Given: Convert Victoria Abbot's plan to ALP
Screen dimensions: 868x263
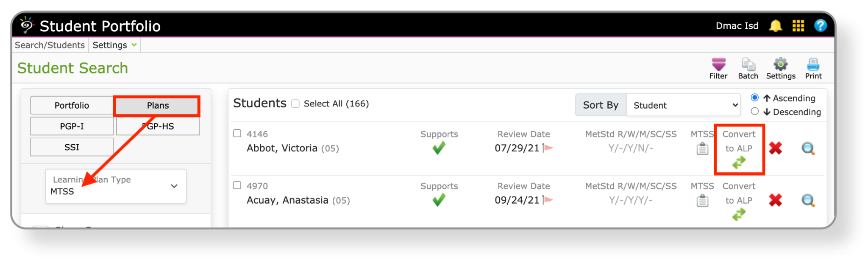Looking at the screenshot, I should (739, 162).
